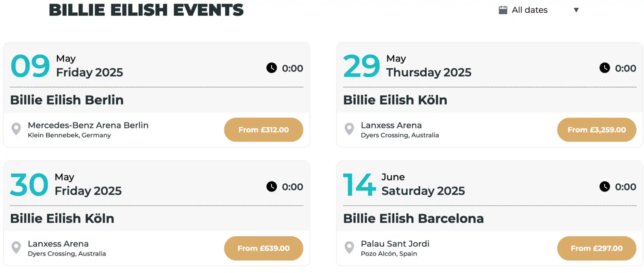Open the All dates dropdown
644x273 pixels.
(529, 10)
